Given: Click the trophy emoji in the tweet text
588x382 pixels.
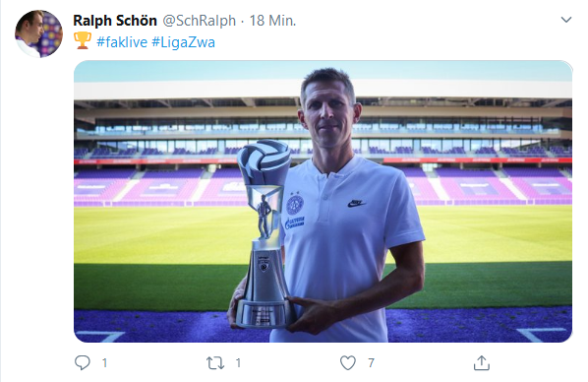Looking at the screenshot, I should (83, 40).
